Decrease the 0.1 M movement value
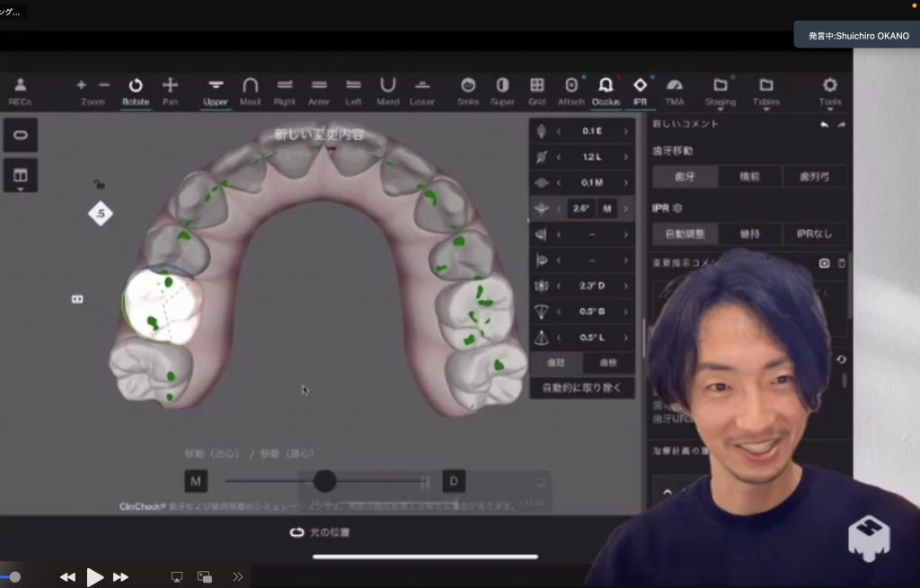The height and width of the screenshot is (588, 920). click(559, 183)
